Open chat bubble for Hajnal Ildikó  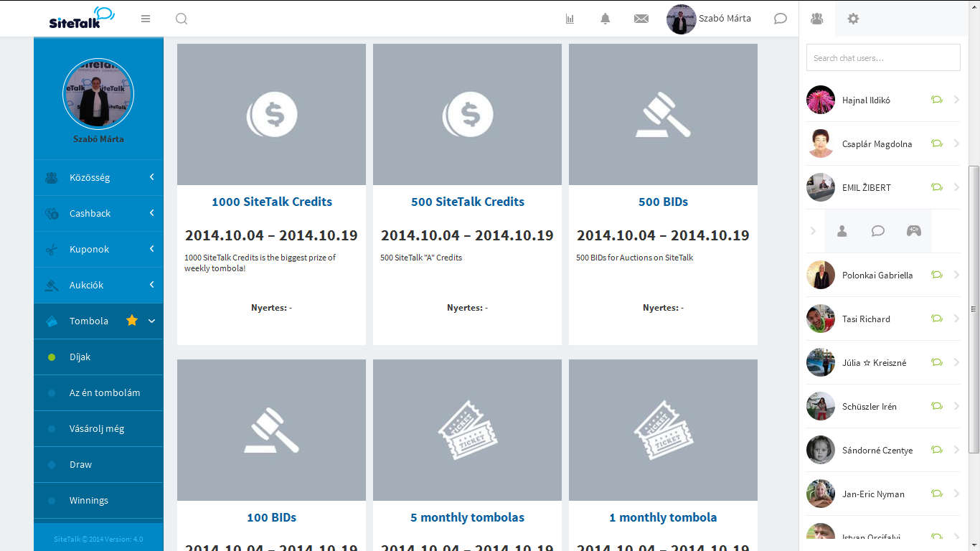pos(936,100)
